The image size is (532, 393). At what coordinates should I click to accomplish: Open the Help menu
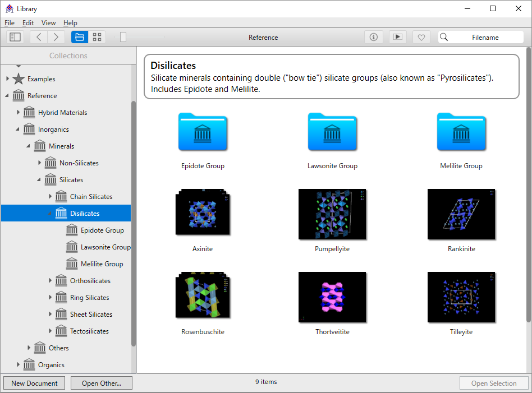tap(70, 23)
